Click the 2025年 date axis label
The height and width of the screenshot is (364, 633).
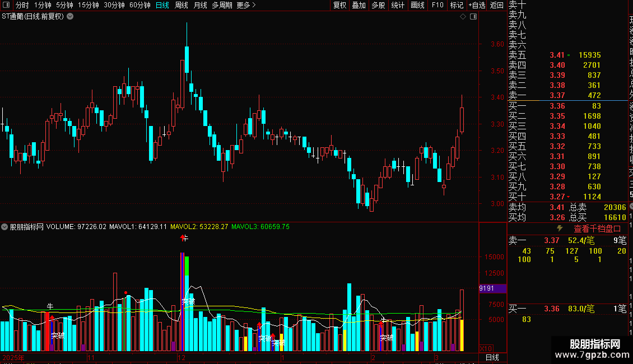13,358
